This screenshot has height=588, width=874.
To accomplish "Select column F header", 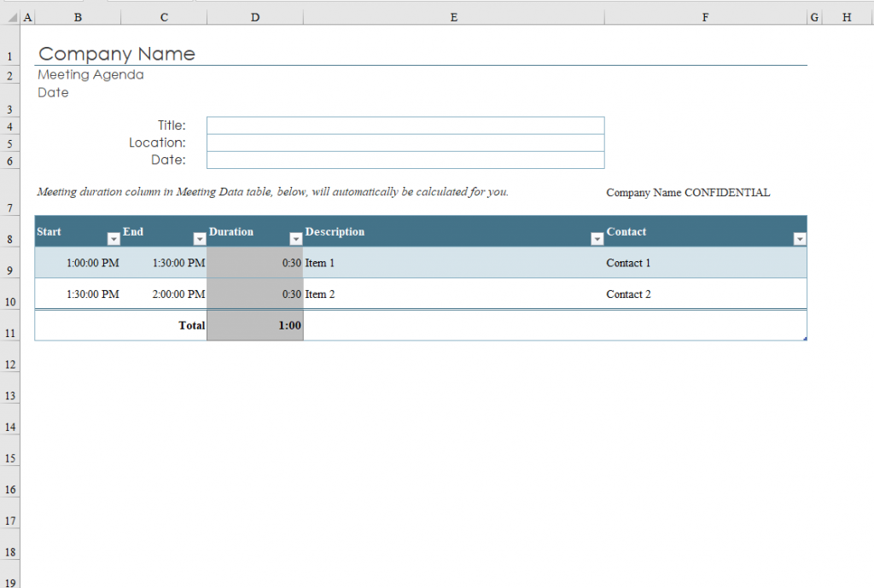I will (x=705, y=16).
